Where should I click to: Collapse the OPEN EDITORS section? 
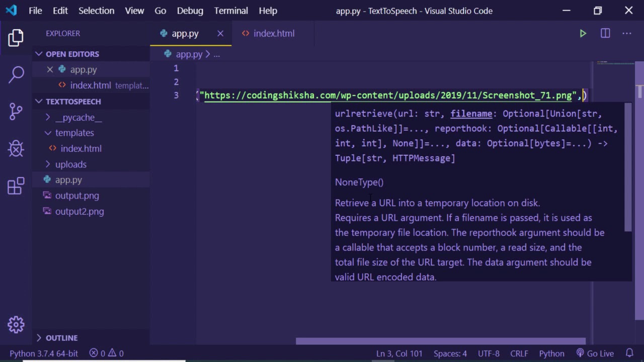[x=39, y=54]
